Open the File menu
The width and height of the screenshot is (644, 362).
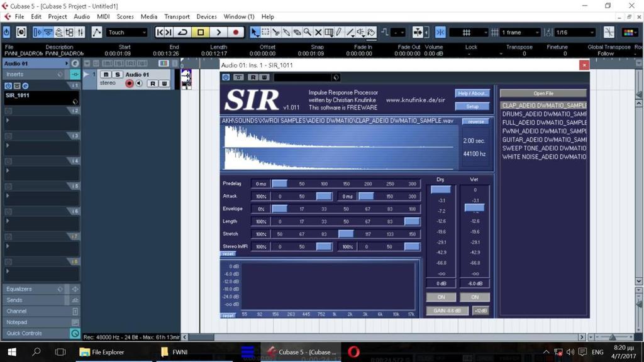pyautogui.click(x=19, y=17)
